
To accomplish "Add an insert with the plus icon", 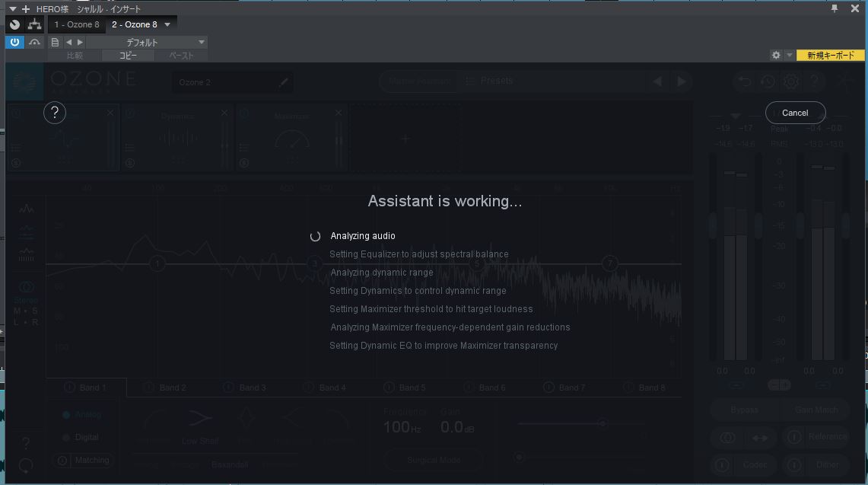I will 25,9.
